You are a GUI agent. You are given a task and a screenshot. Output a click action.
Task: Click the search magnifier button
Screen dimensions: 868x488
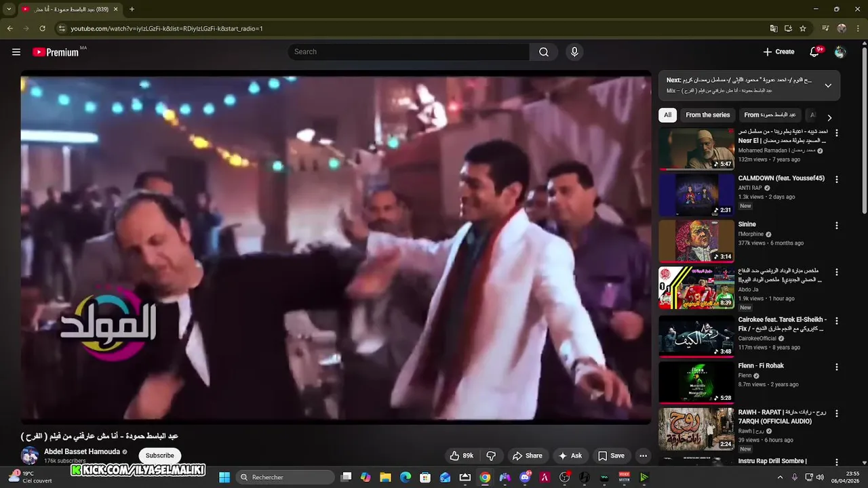click(x=544, y=52)
